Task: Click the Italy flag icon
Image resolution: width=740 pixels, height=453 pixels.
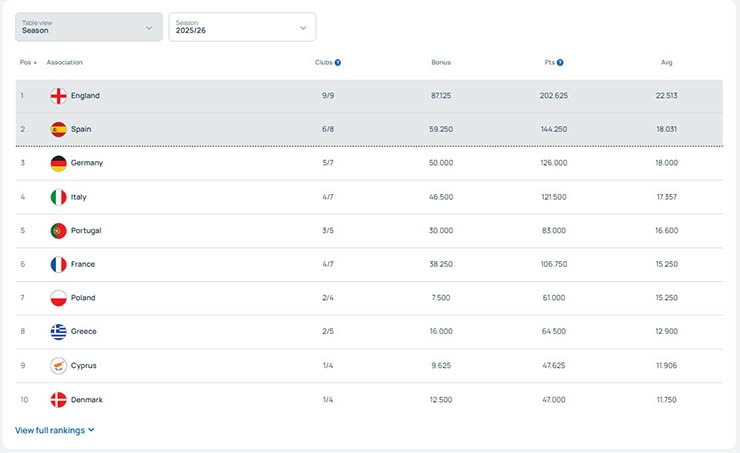Action: pyautogui.click(x=59, y=197)
